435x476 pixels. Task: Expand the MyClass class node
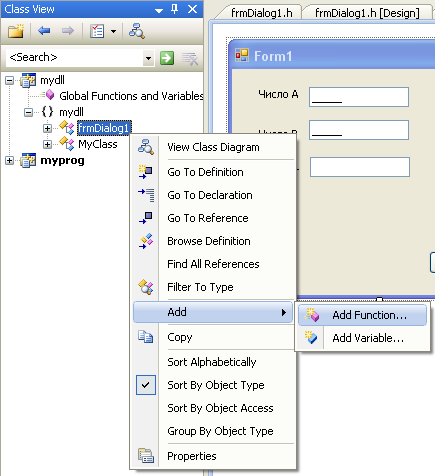47,144
